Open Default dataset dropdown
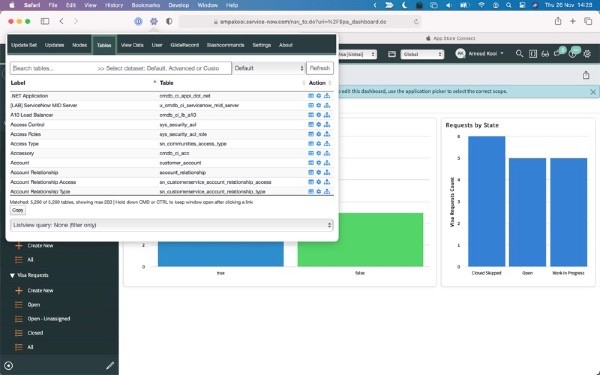This screenshot has width=600, height=375. click(x=269, y=68)
